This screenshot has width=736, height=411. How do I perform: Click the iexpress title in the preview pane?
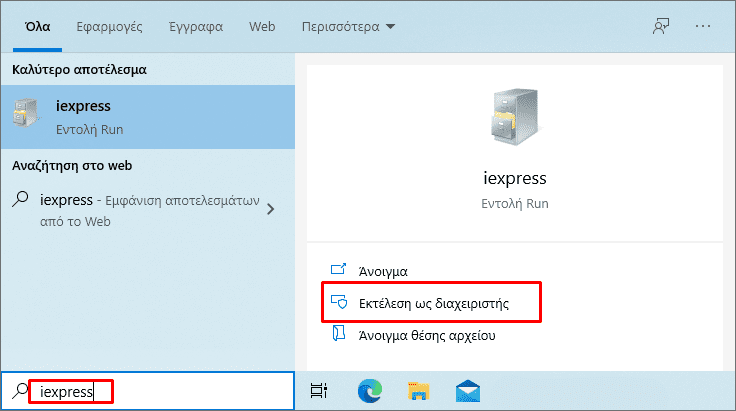515,178
